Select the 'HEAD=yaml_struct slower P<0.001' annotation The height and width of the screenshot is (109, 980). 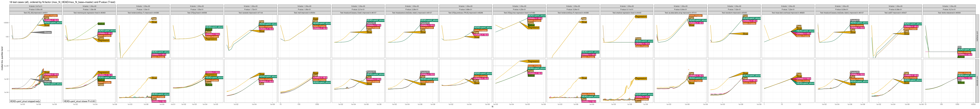click(x=80, y=101)
